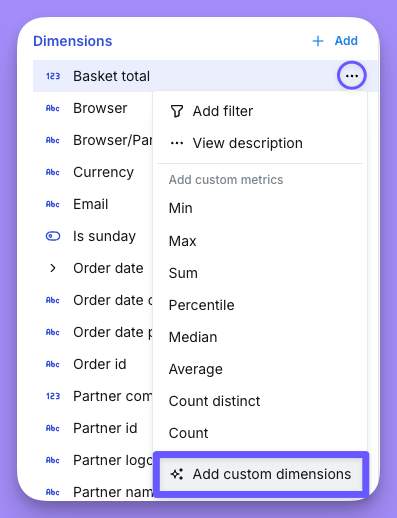Select the Basket total number type icon

coord(53,76)
